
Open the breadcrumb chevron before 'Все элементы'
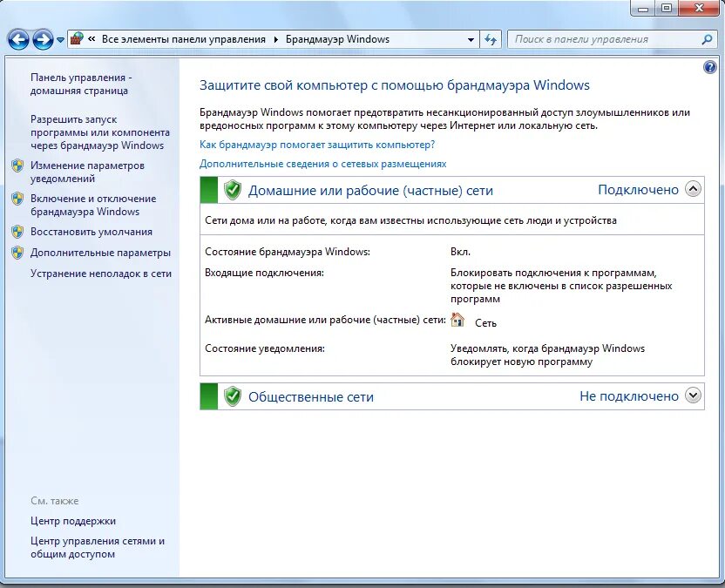91,39
